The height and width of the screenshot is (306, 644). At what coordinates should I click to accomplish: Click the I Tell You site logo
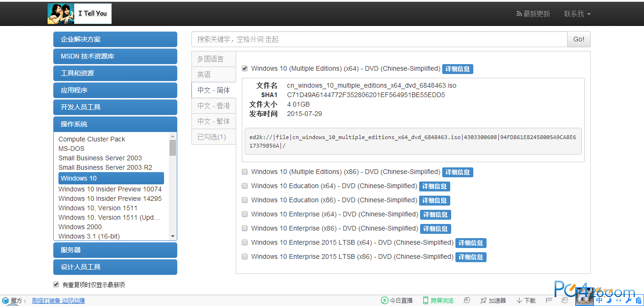pos(80,14)
